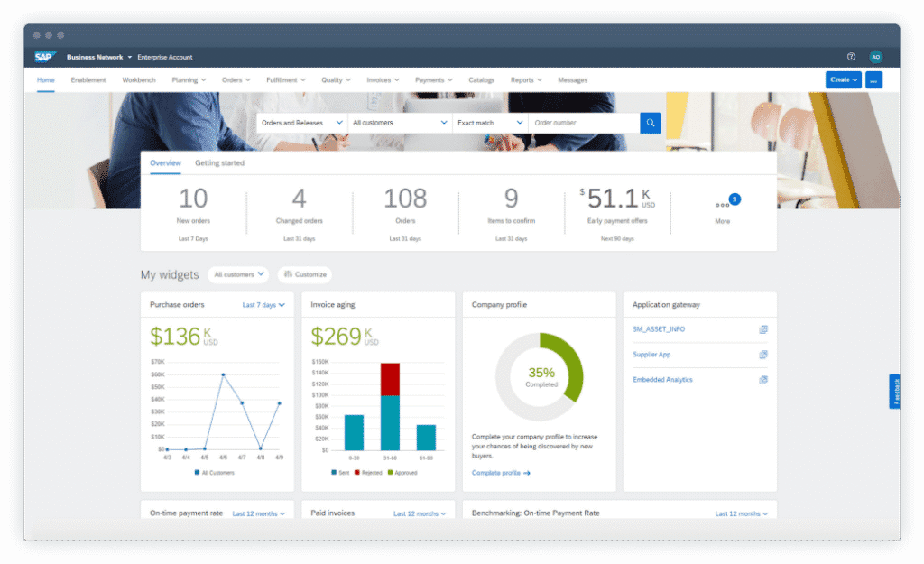The height and width of the screenshot is (564, 924).
Task: Open SM_ASSET_INFO external launch icon
Action: [x=763, y=329]
